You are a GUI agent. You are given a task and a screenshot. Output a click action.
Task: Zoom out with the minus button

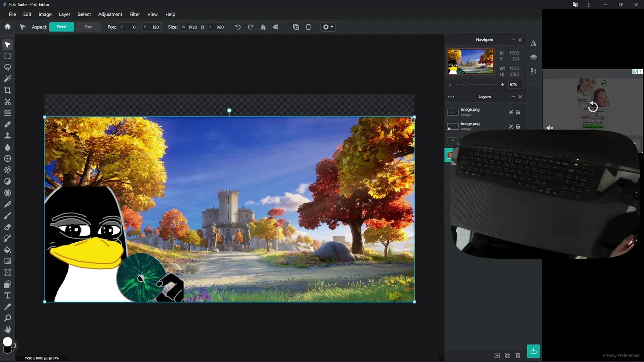click(450, 85)
